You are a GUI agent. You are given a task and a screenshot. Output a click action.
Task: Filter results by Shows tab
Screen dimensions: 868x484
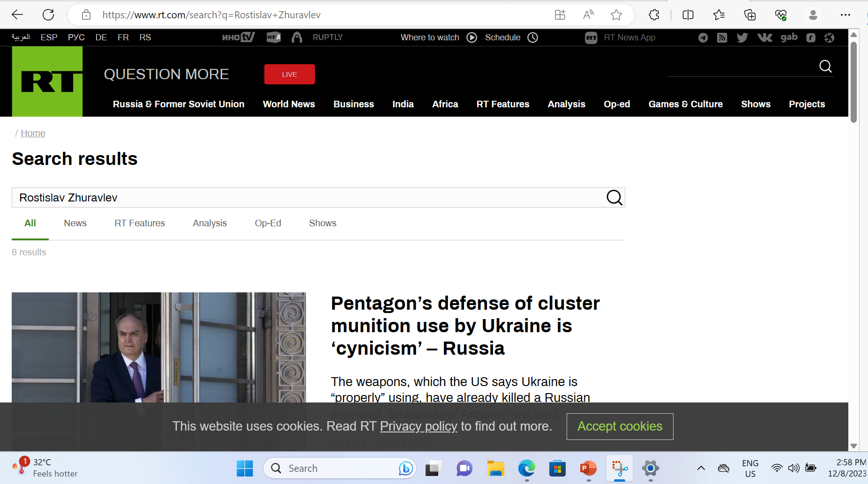(x=323, y=223)
